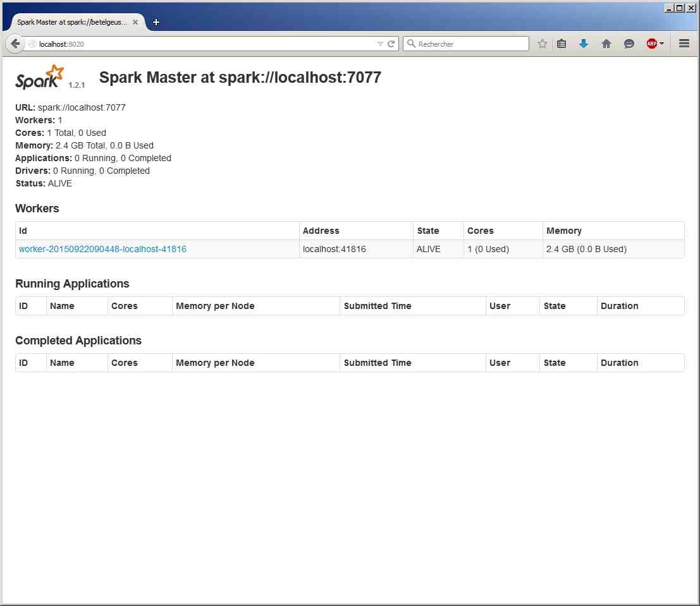
Task: Click the Spark logo
Action: pyautogui.click(x=40, y=77)
